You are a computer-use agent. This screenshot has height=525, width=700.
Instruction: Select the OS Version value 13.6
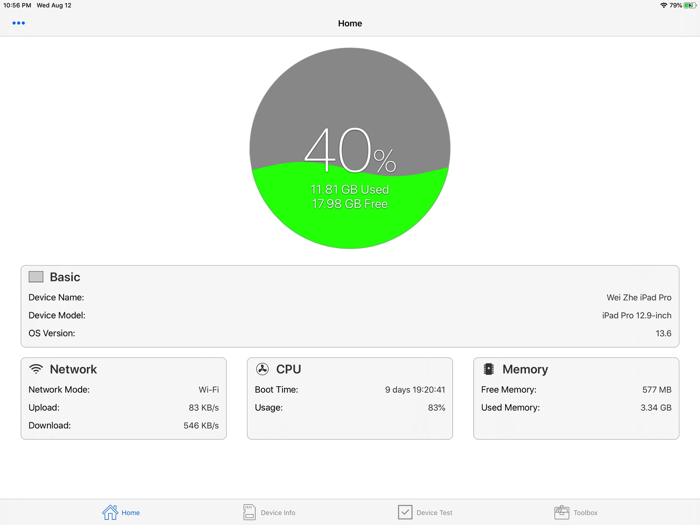click(663, 333)
